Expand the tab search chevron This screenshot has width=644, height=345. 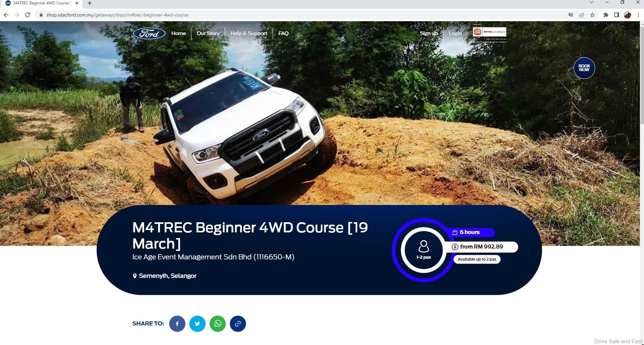(x=591, y=3)
